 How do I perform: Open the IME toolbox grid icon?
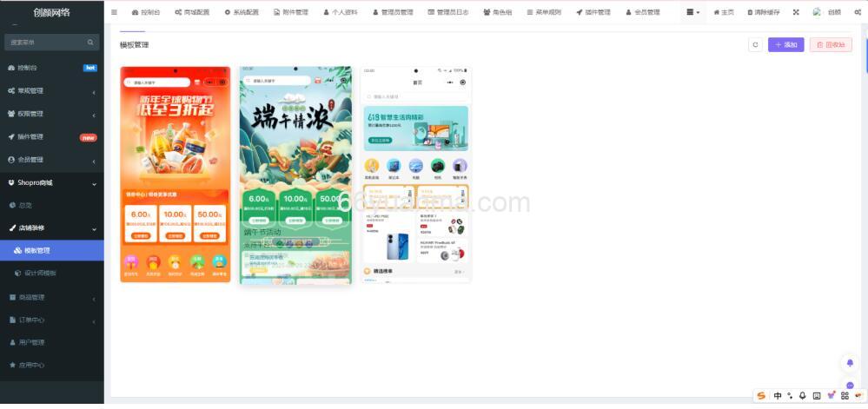pyautogui.click(x=845, y=396)
